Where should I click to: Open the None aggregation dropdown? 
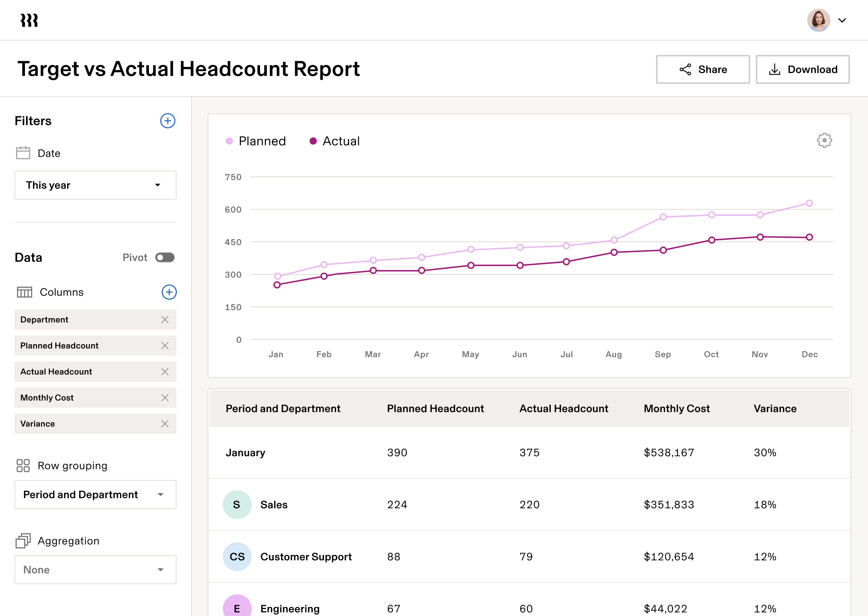pyautogui.click(x=95, y=569)
